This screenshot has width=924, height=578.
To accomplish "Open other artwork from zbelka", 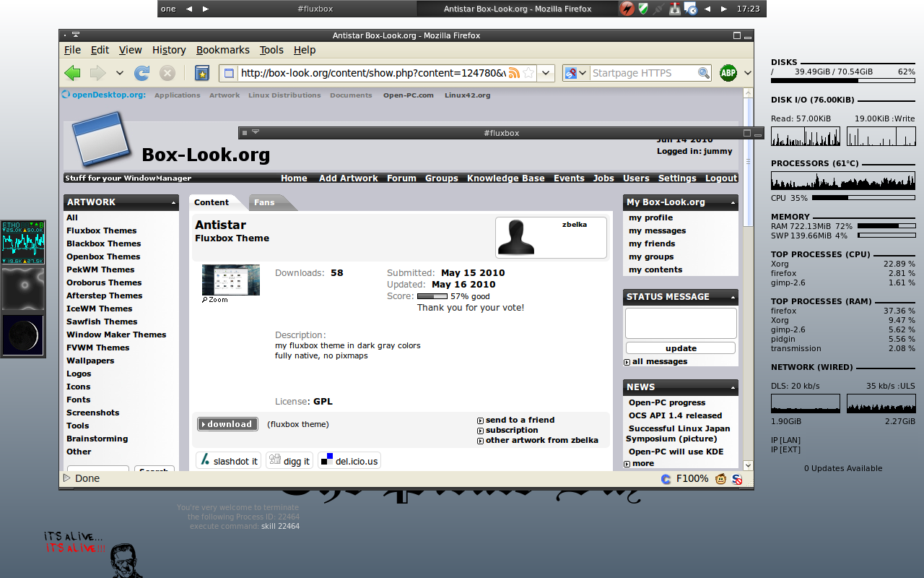I will click(541, 440).
